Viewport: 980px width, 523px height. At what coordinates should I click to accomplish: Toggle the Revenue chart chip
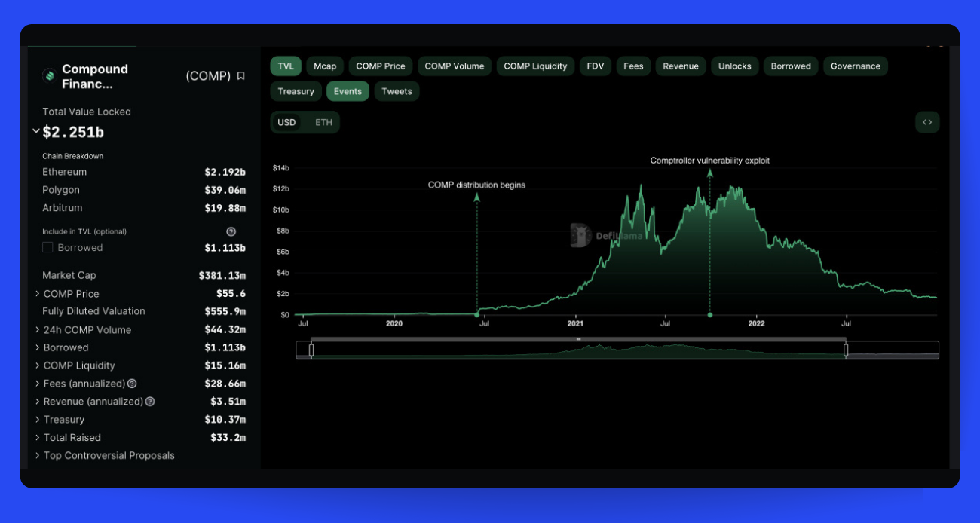click(681, 66)
